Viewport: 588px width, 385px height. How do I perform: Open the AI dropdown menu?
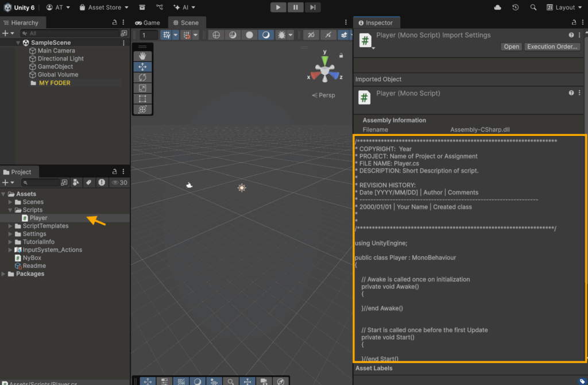point(184,7)
